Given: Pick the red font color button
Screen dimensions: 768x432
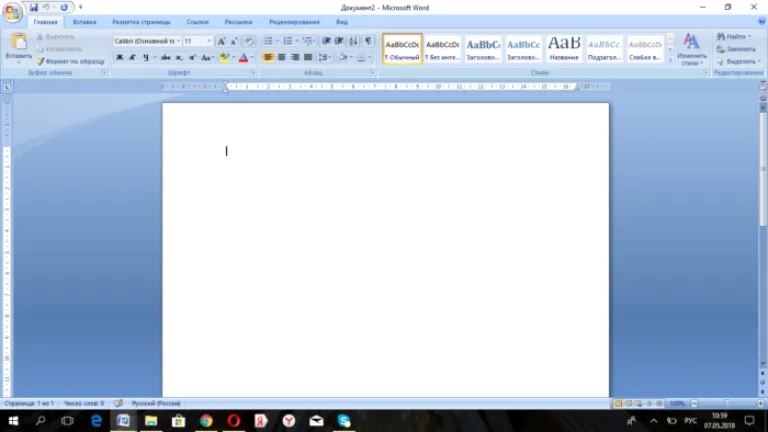Looking at the screenshot, I should tap(243, 57).
